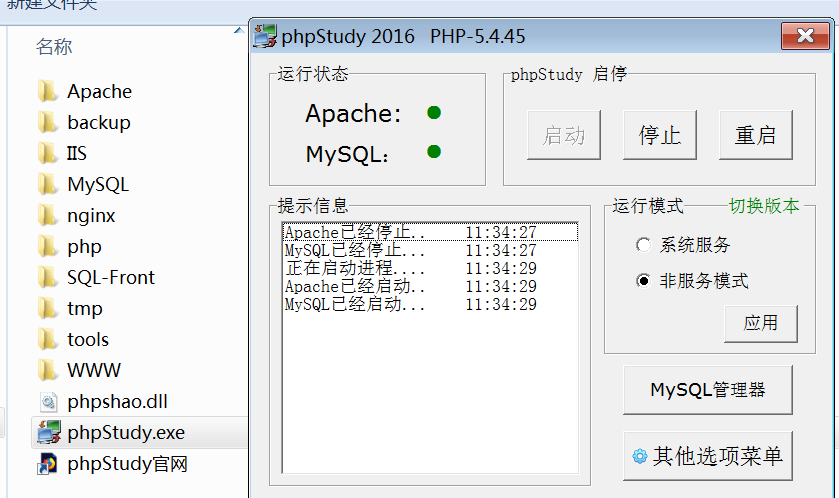Image resolution: width=839 pixels, height=498 pixels.
Task: Click the phpStudy官网 shortcut icon
Action: 48,464
